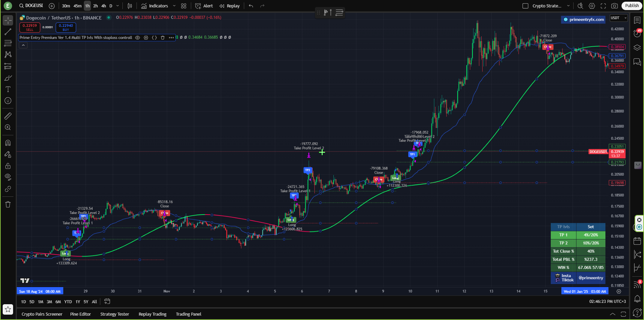
Task: Open the favorites star toolbar
Action: click(8, 309)
